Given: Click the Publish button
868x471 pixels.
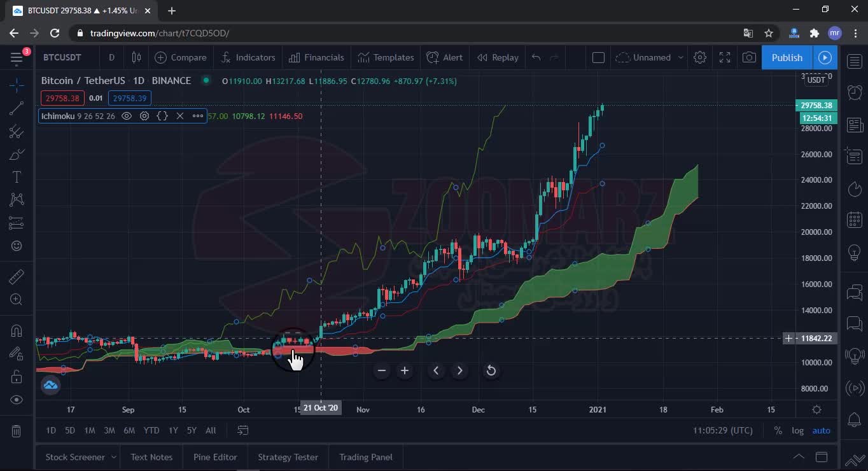Looking at the screenshot, I should coord(787,57).
